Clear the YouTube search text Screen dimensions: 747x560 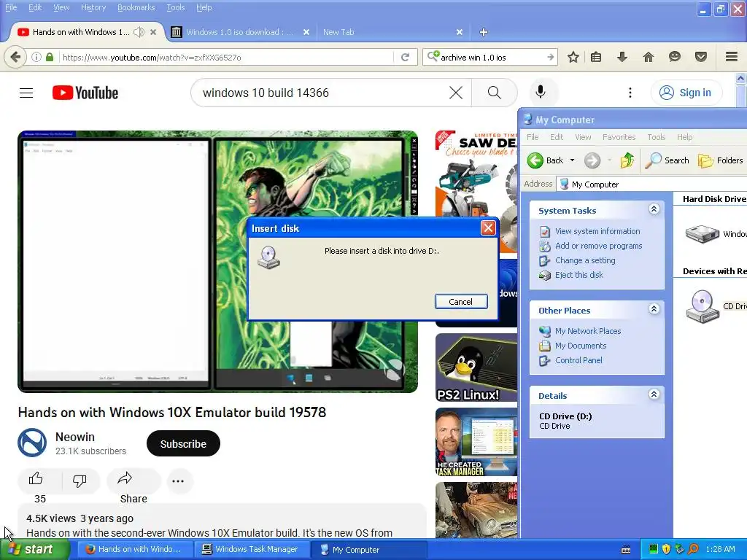[456, 93]
